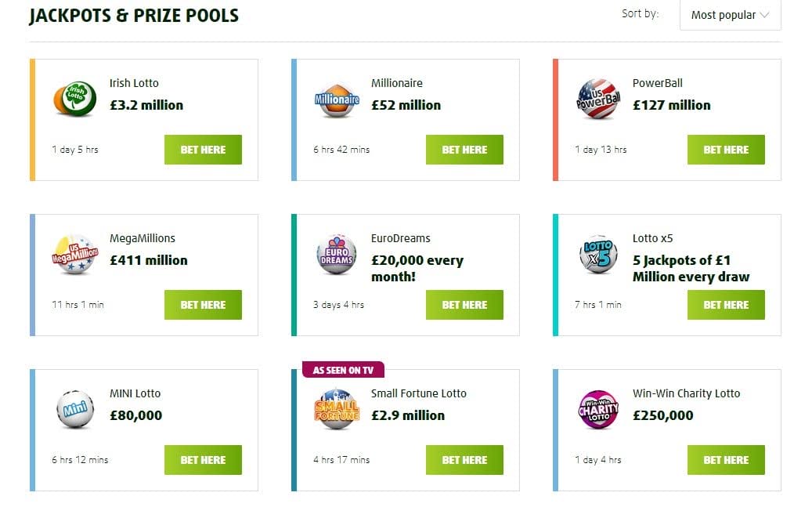Click the AS SEEN ON TV badge
The image size is (812, 507).
[343, 368]
